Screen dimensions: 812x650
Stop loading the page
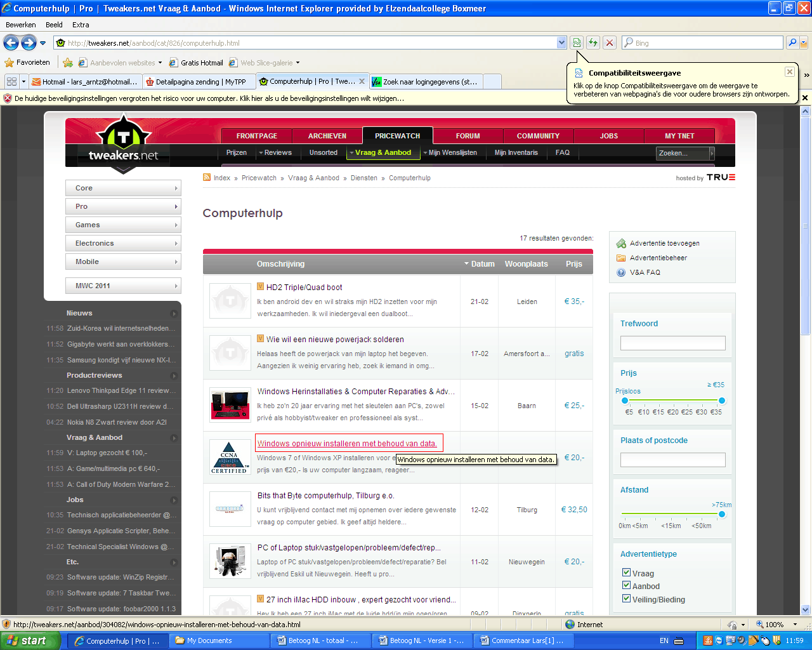pos(610,43)
